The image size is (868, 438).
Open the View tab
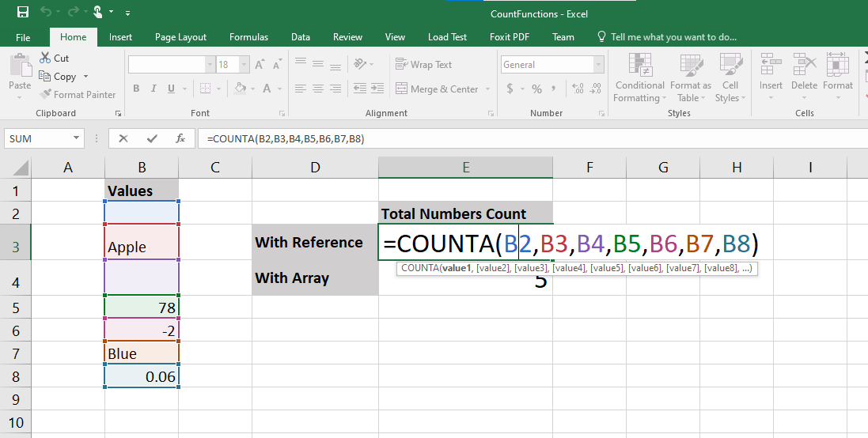point(395,37)
